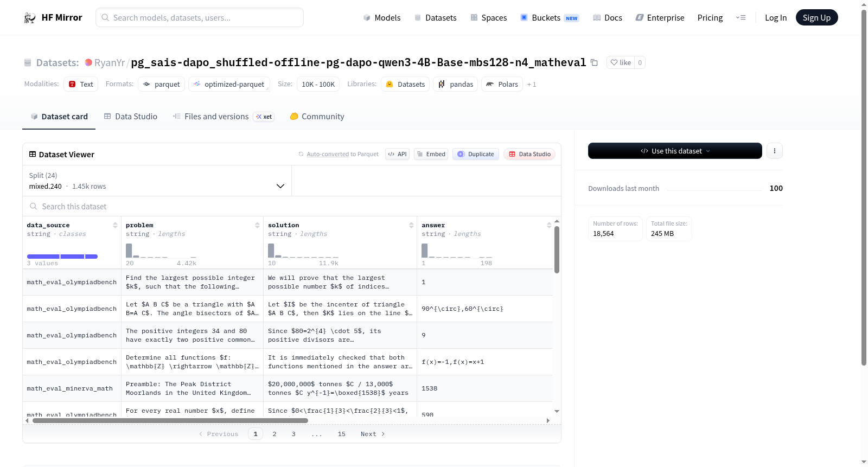868x467 pixels.
Task: Click the API button in Dataset Viewer
Action: (x=397, y=154)
